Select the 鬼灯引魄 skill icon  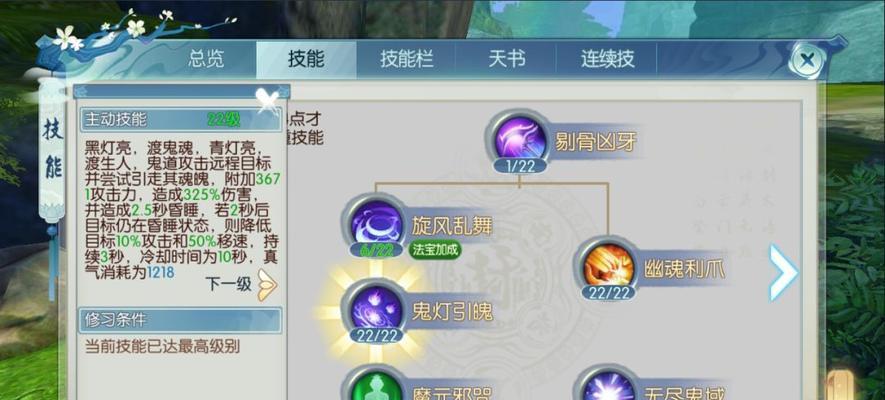coord(376,309)
